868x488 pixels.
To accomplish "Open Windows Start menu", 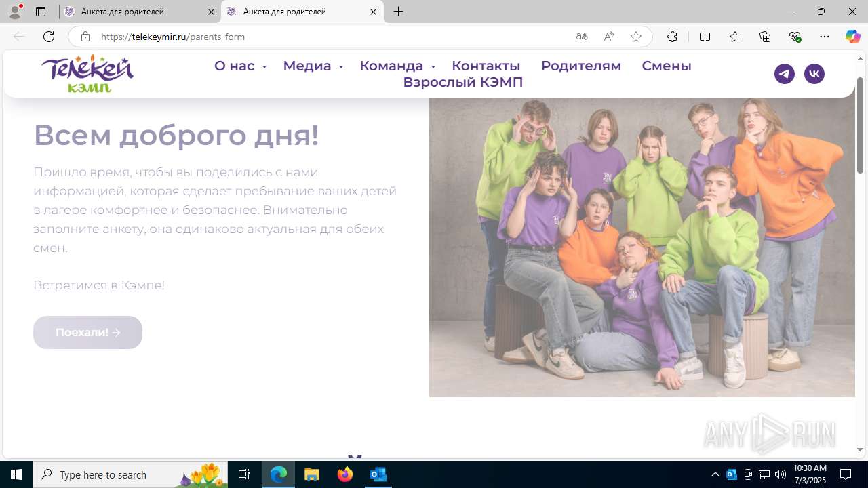I will 16,474.
